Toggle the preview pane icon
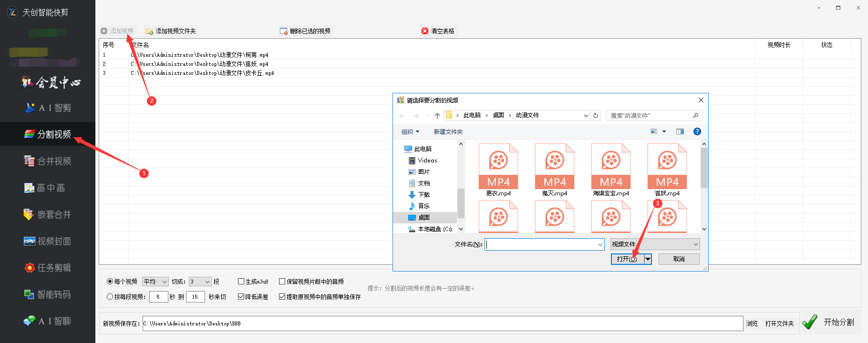The height and width of the screenshot is (343, 868). tap(680, 131)
